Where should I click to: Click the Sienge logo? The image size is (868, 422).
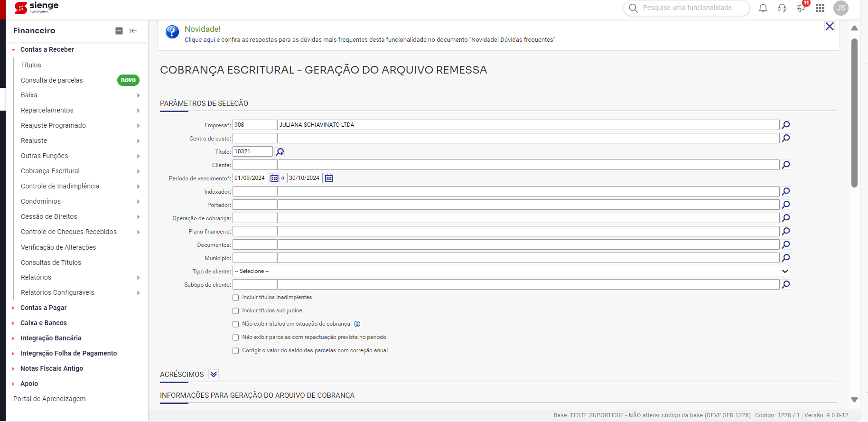(37, 8)
